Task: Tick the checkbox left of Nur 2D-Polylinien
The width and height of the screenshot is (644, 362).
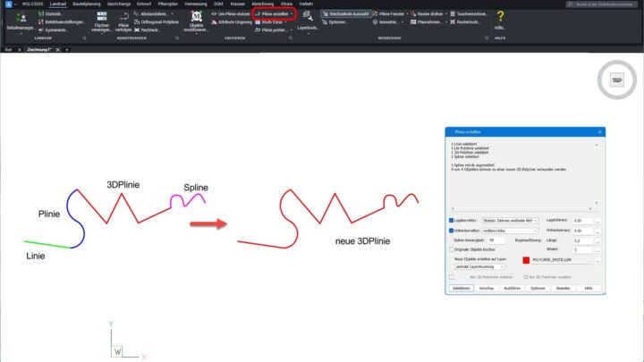Action: [x=452, y=277]
